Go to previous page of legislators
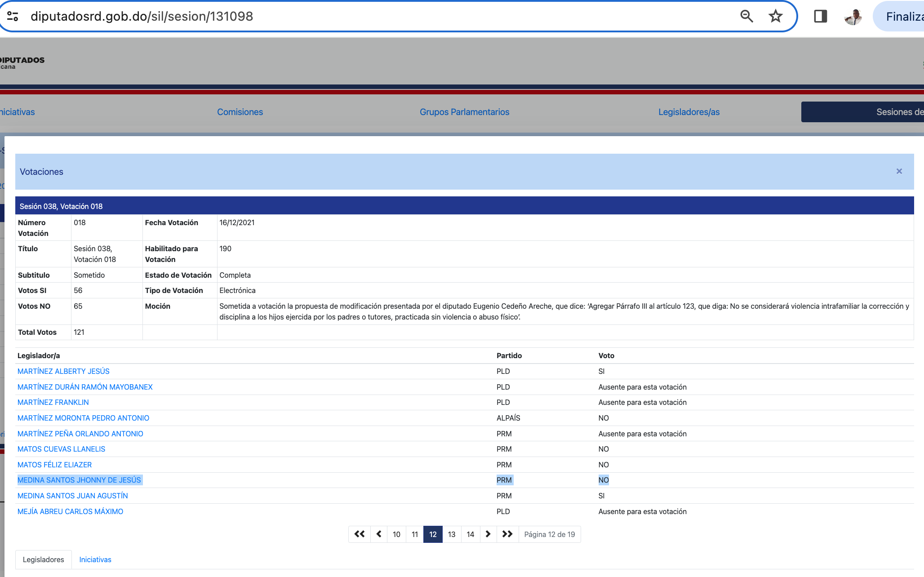 (x=379, y=534)
